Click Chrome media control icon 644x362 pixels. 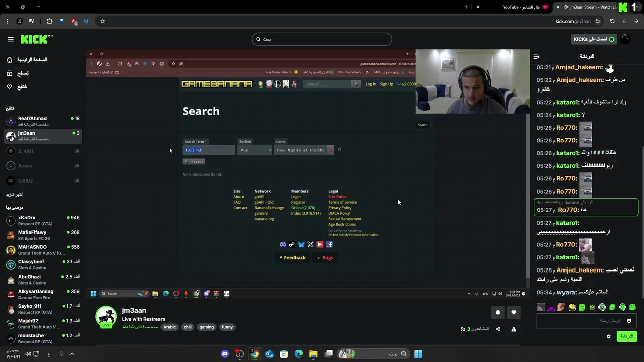coord(32,21)
